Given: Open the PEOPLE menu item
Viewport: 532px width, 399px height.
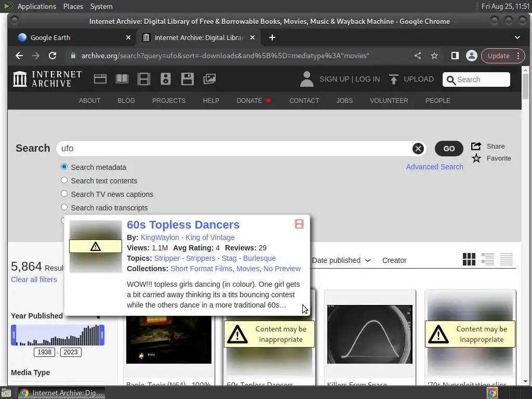Looking at the screenshot, I should click(437, 101).
